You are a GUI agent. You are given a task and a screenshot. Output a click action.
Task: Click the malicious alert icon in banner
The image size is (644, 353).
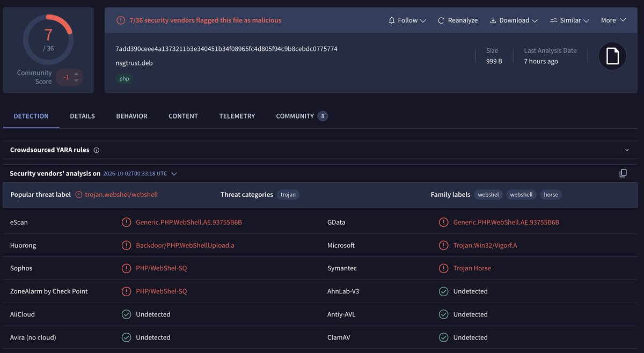coord(121,20)
